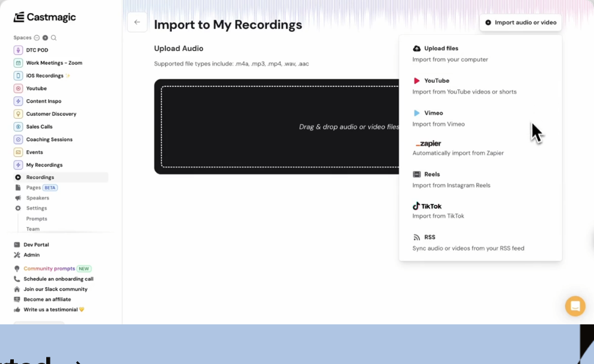
Task: Open the Youtube space icon
Action: (18, 88)
